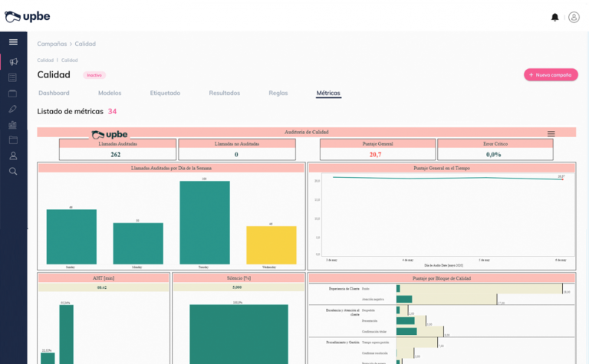Viewport: 589px width, 364px height.
Task: Click the Nueva campaña button
Action: click(551, 75)
